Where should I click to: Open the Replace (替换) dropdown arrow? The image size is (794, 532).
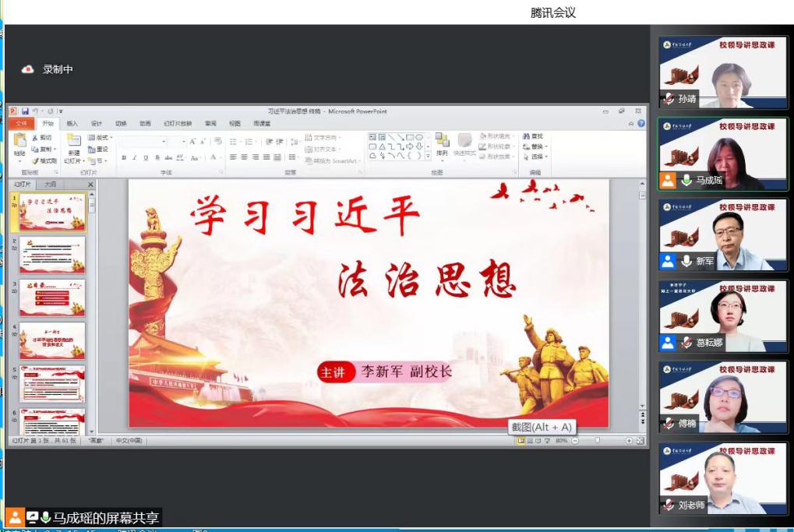[545, 146]
